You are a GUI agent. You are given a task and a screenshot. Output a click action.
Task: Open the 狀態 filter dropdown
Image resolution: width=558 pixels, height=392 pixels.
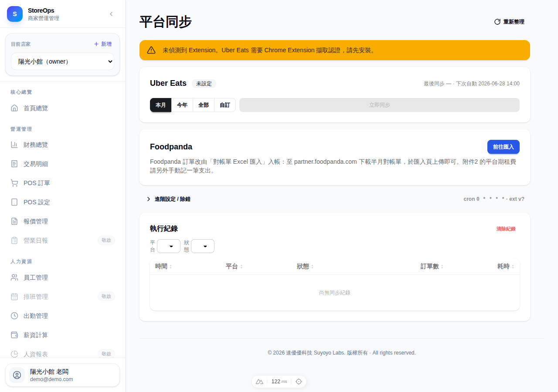coord(203,246)
